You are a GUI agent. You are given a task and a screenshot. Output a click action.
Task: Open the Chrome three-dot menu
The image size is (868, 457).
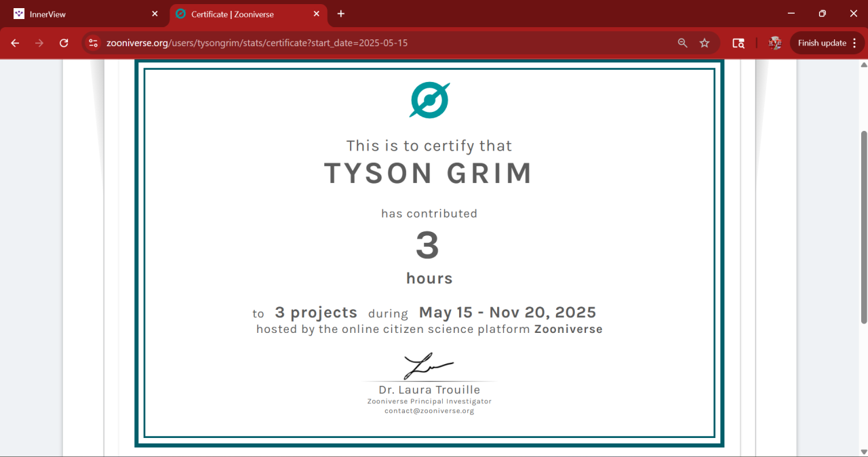click(x=854, y=43)
